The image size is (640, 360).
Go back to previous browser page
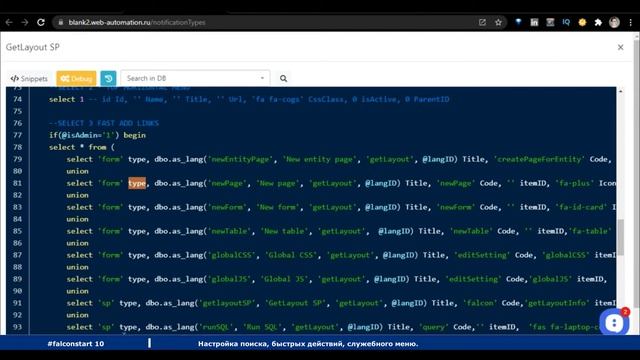[9, 22]
